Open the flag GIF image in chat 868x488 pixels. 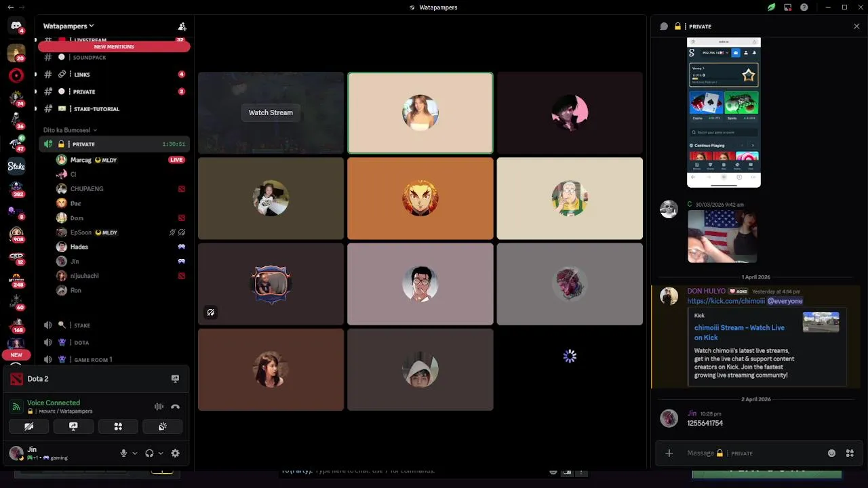[x=722, y=237]
